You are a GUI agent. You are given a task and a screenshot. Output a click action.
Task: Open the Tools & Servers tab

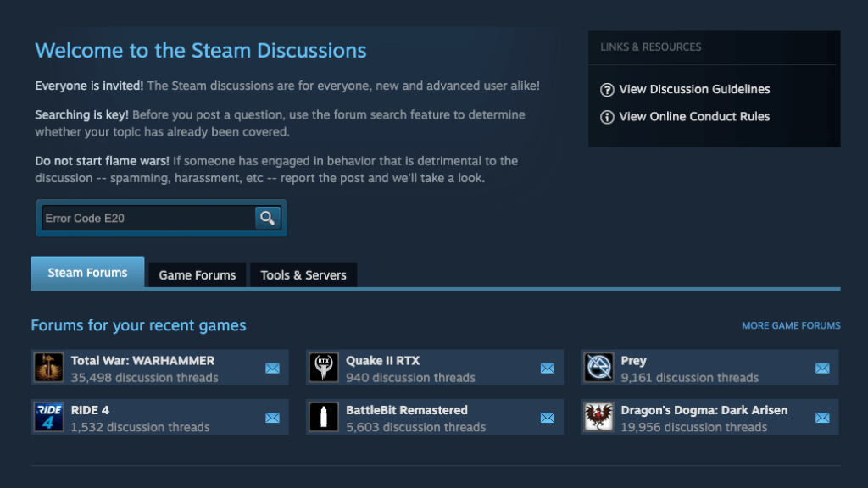pyautogui.click(x=303, y=274)
